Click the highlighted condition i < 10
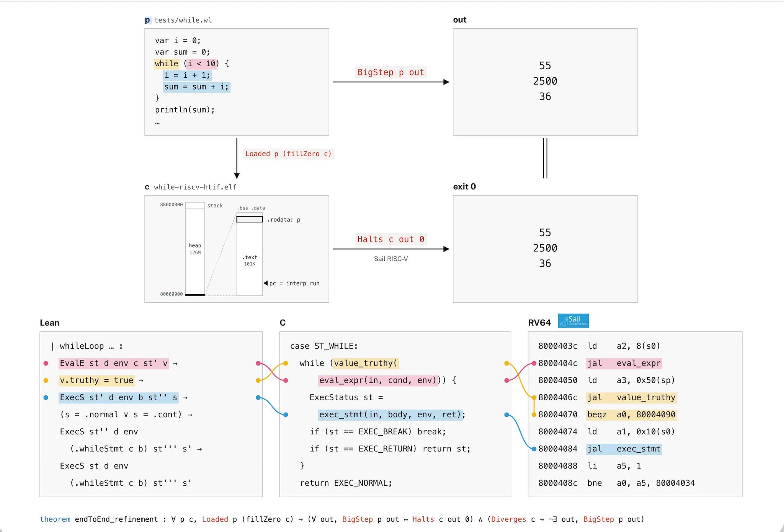Image resolution: width=784 pixels, height=532 pixels. click(202, 64)
